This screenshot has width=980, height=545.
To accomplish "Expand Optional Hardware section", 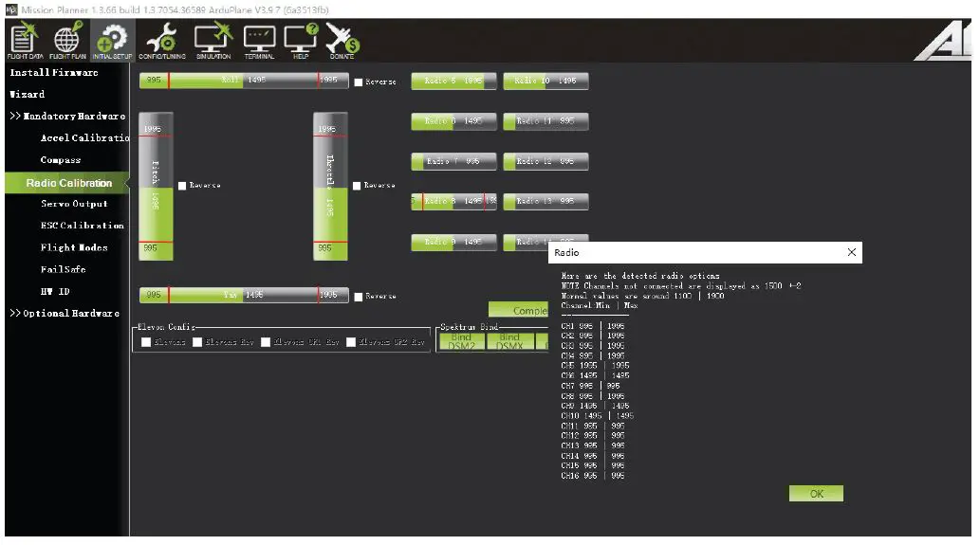I will coord(65,313).
